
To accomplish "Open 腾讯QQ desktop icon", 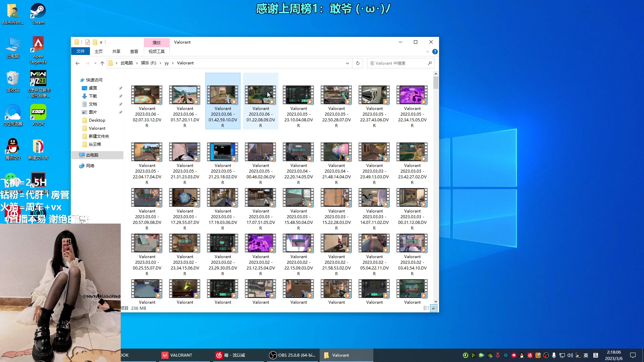I will point(13,149).
